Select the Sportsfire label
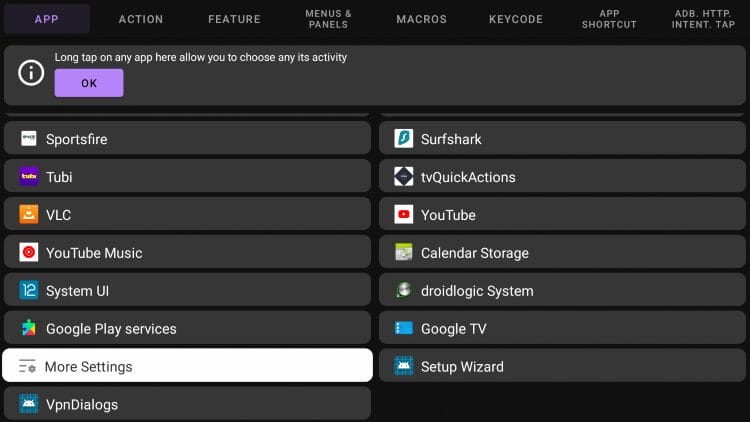This screenshot has width=750, height=422. coord(77,139)
